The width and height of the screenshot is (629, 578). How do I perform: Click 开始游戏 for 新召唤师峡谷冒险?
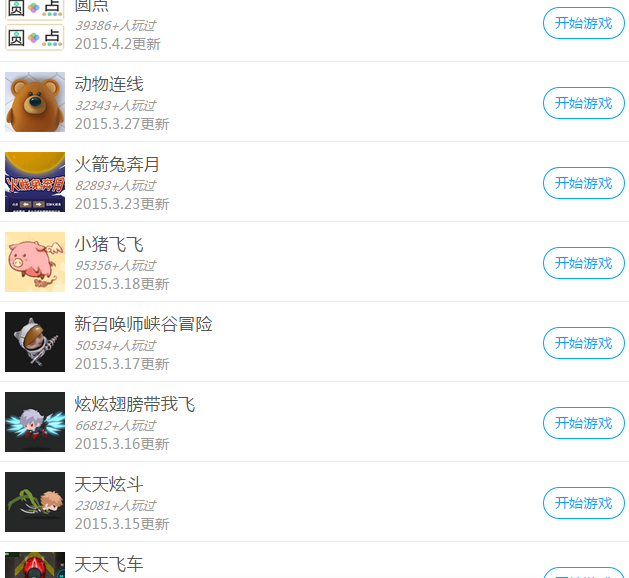pos(584,343)
